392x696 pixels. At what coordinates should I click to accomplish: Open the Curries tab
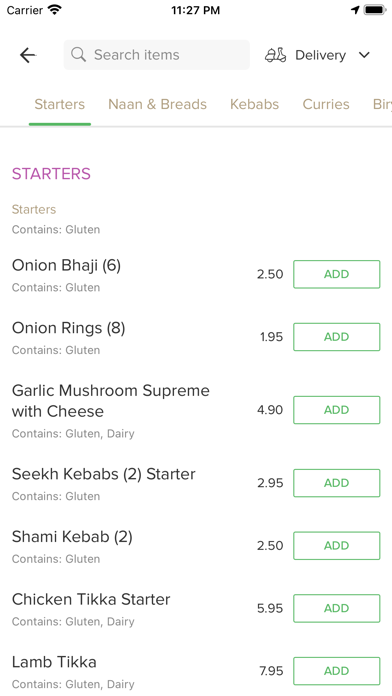[x=326, y=104]
